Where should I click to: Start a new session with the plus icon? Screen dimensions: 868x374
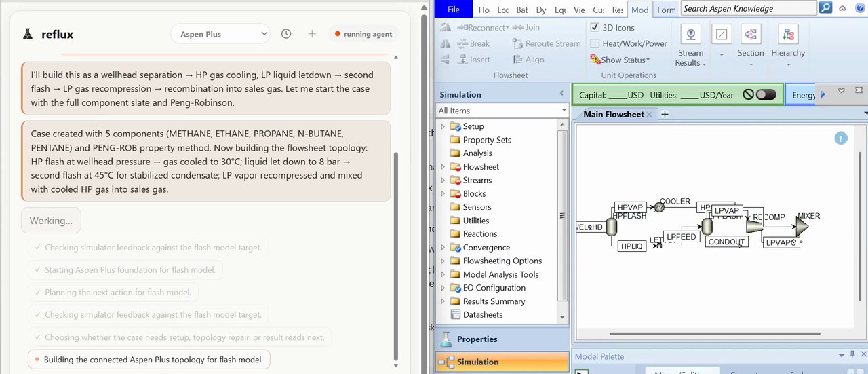tap(312, 34)
